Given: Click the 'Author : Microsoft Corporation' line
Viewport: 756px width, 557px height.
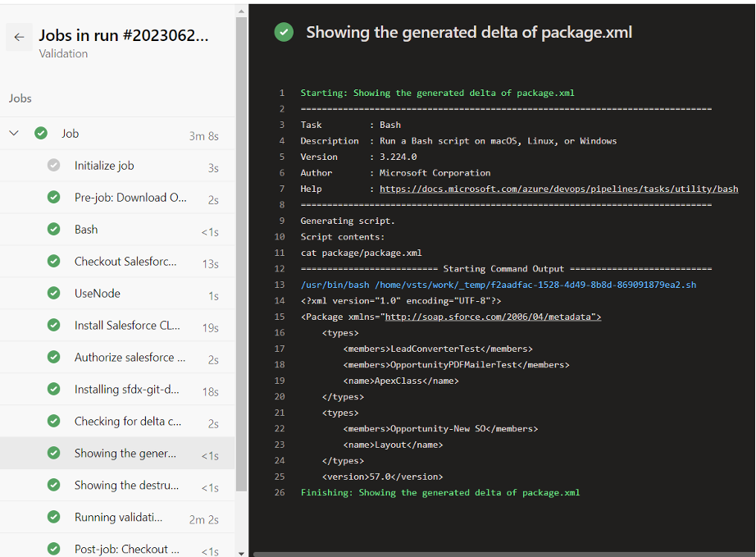Looking at the screenshot, I should [395, 172].
